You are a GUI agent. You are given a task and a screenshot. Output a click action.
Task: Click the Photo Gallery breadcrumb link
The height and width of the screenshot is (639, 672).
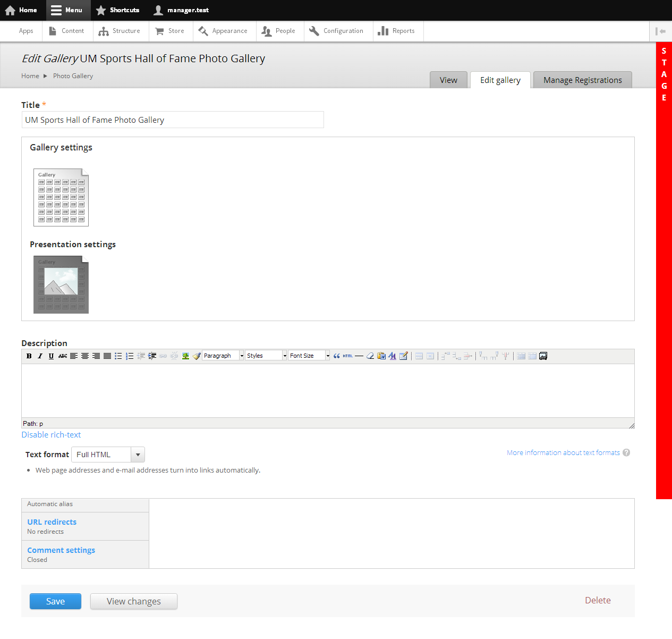pos(73,76)
